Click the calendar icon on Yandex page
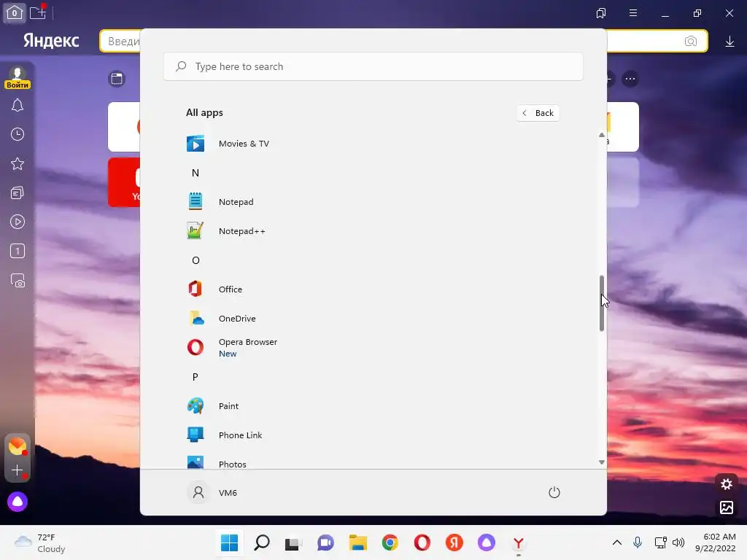The image size is (747, 560). [117, 79]
